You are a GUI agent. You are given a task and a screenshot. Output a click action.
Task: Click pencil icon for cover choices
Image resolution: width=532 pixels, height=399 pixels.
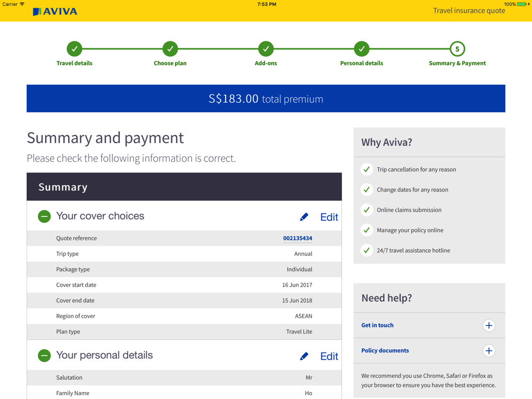tap(304, 217)
